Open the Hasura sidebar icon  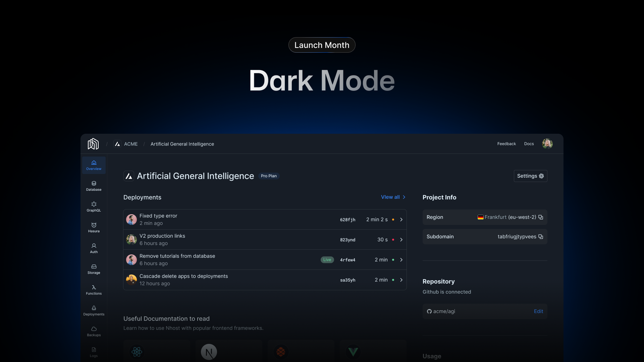[94, 227]
